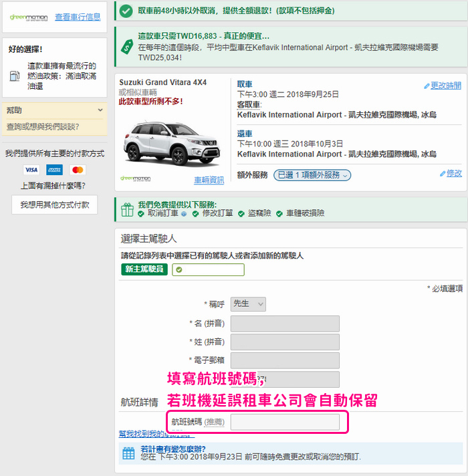Click checkmark icon beside 修改訂單
This screenshot has width=468, height=476.
(x=196, y=214)
